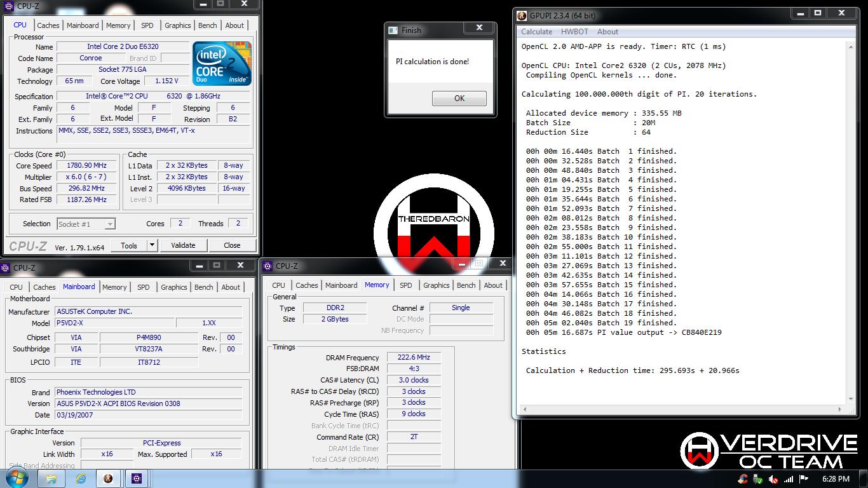Select Bench tab in the Memory CPU-Z window

tap(466, 285)
